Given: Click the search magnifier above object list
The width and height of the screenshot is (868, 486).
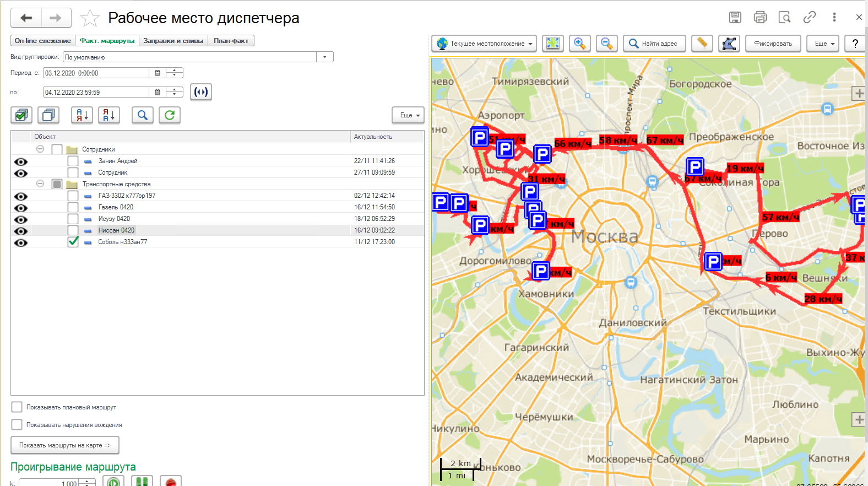Looking at the screenshot, I should tap(143, 115).
